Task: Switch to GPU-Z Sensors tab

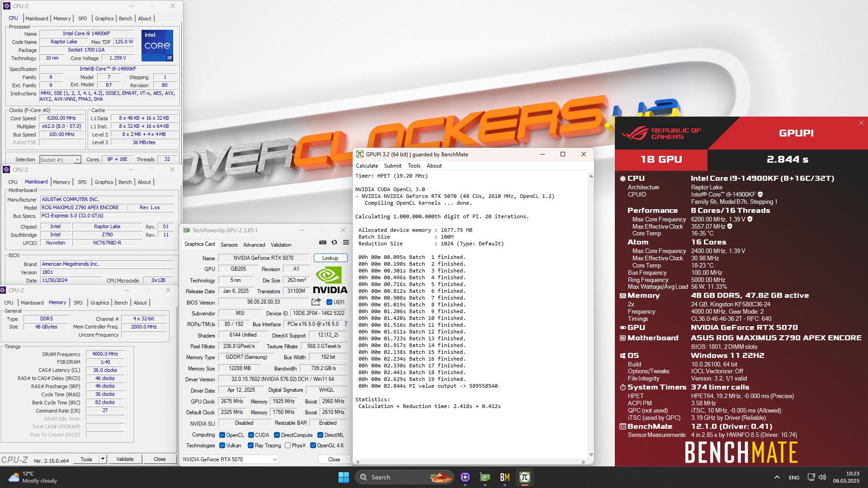Action: tap(229, 245)
